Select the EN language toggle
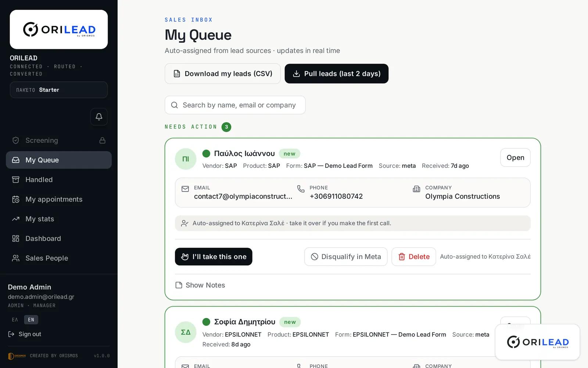The image size is (588, 368). (x=31, y=319)
